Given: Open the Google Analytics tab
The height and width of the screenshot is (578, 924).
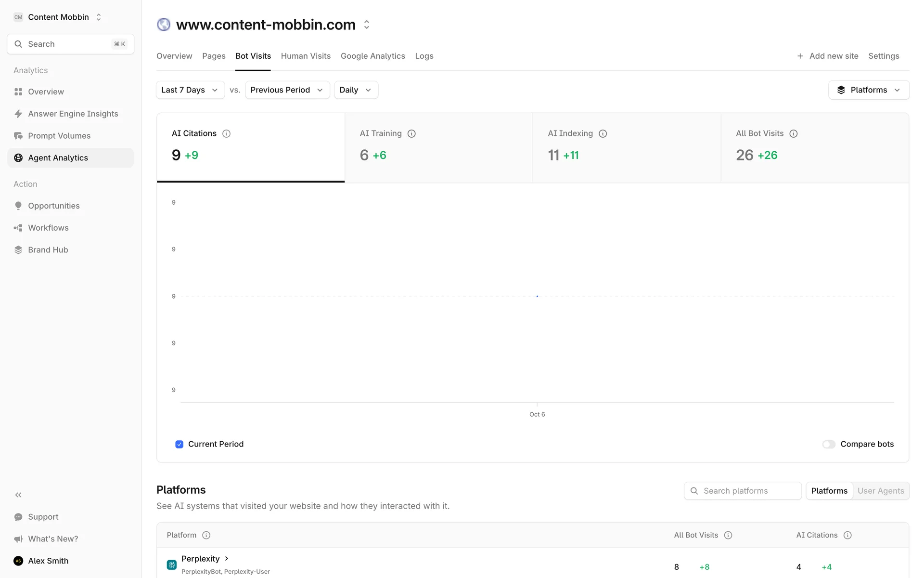Looking at the screenshot, I should [x=372, y=56].
